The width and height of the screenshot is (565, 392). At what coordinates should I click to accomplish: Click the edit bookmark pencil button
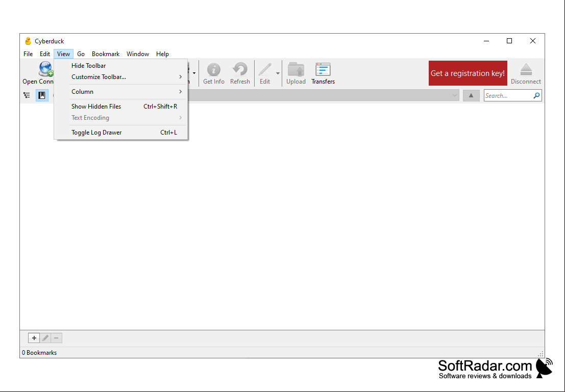(45, 338)
